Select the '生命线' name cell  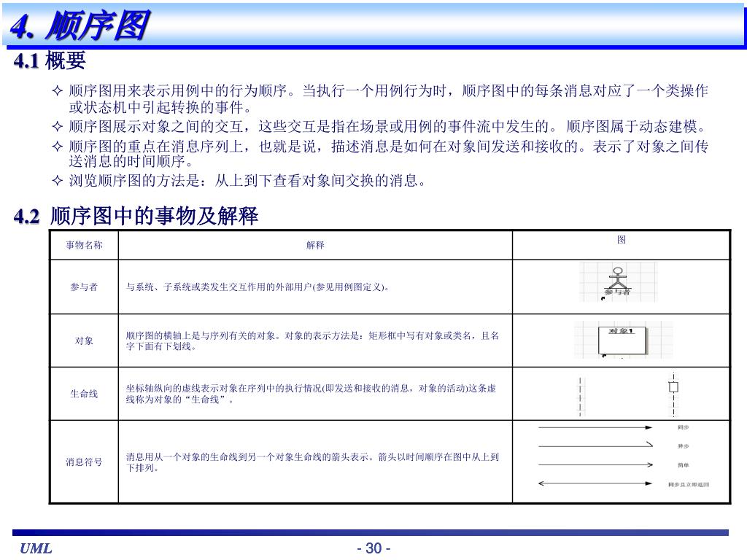[84, 393]
